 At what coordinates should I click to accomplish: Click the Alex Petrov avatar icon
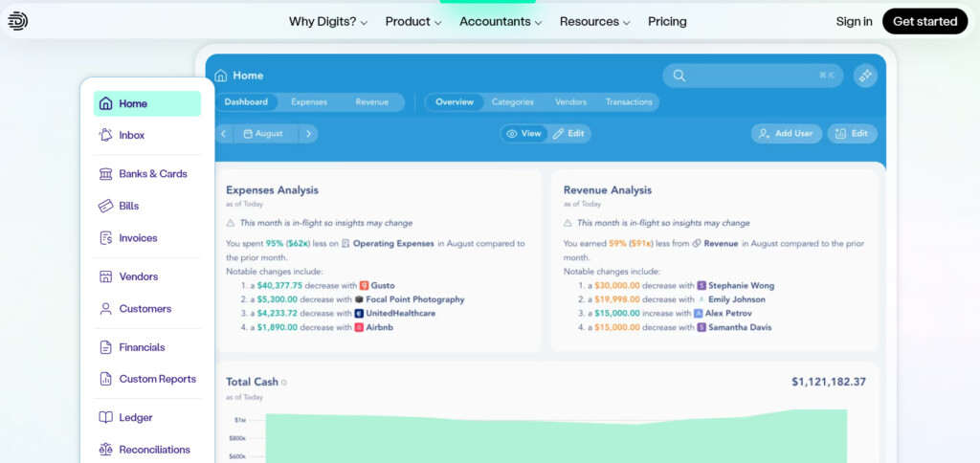[699, 313]
